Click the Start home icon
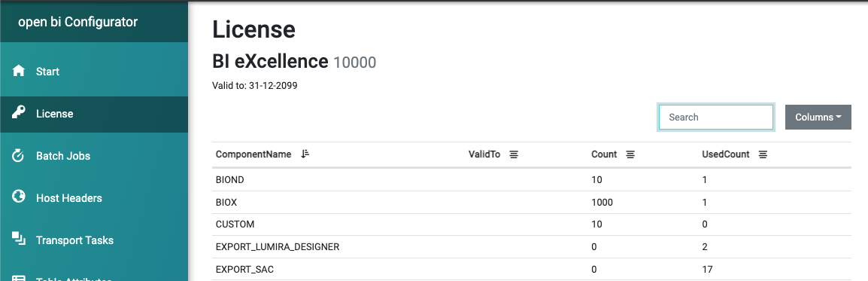 (x=19, y=71)
